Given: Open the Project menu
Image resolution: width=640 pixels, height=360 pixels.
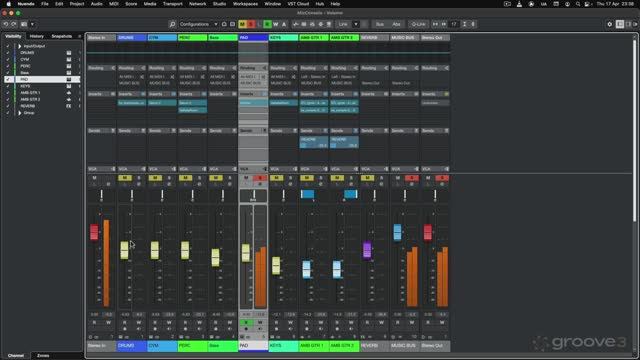Looking at the screenshot, I should (x=77, y=4).
